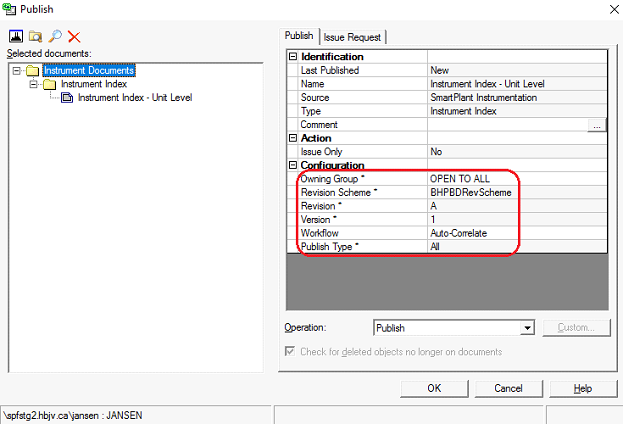Click the engineering tool toolbar icon
624x425 pixels.
tap(15, 37)
